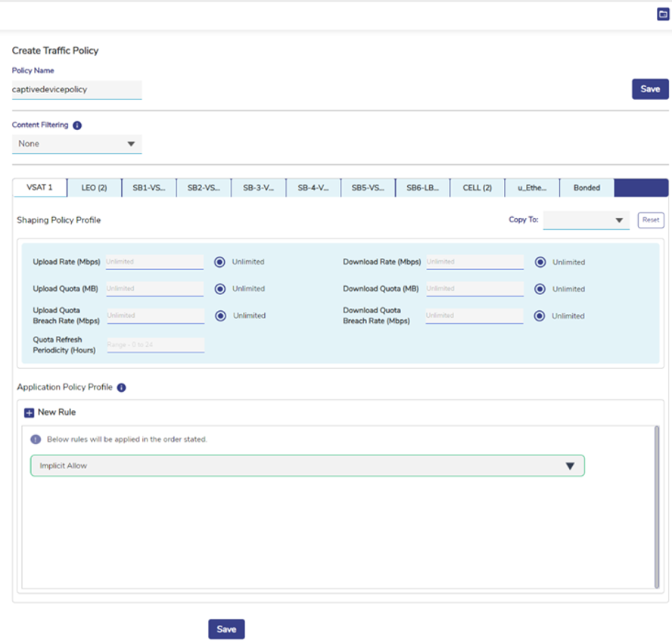672x643 pixels.
Task: Click the bottom Save button
Action: click(226, 629)
